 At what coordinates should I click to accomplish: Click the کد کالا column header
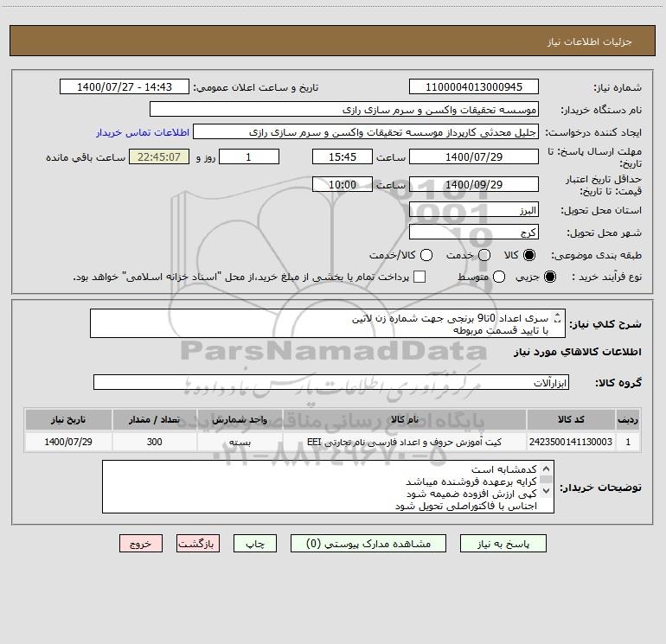pyautogui.click(x=571, y=419)
